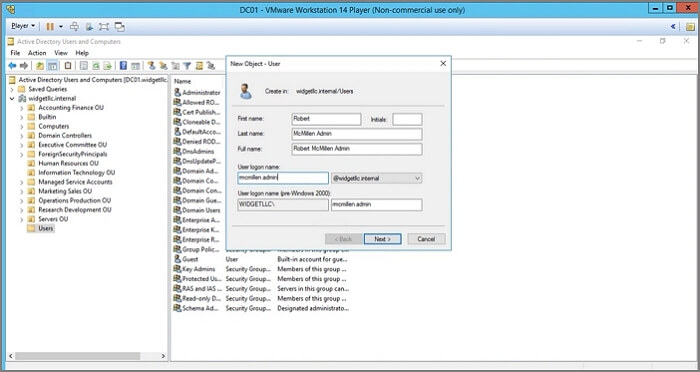This screenshot has height=372, width=700.
Task: Expand the Research Development OU node
Action: tap(21, 210)
